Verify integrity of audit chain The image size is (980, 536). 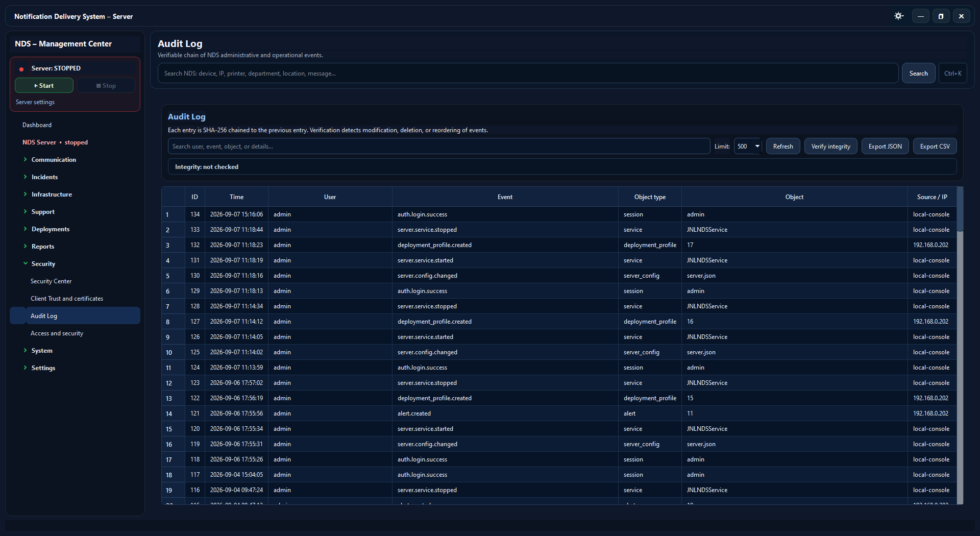831,147
